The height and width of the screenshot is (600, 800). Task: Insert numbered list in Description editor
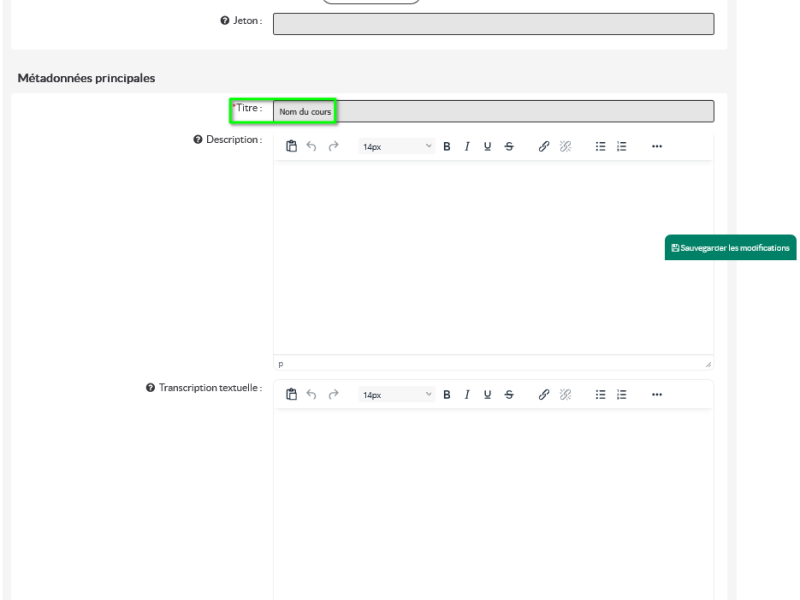(621, 146)
